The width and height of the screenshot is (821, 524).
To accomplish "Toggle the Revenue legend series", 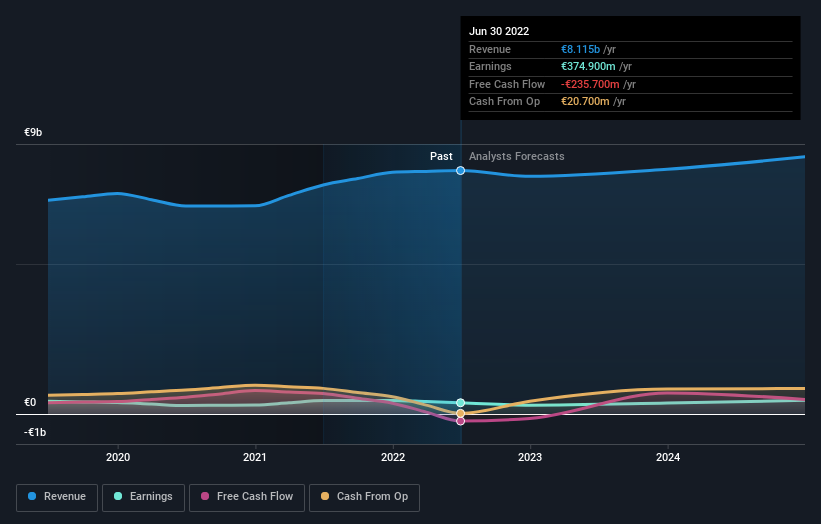I will (57, 497).
